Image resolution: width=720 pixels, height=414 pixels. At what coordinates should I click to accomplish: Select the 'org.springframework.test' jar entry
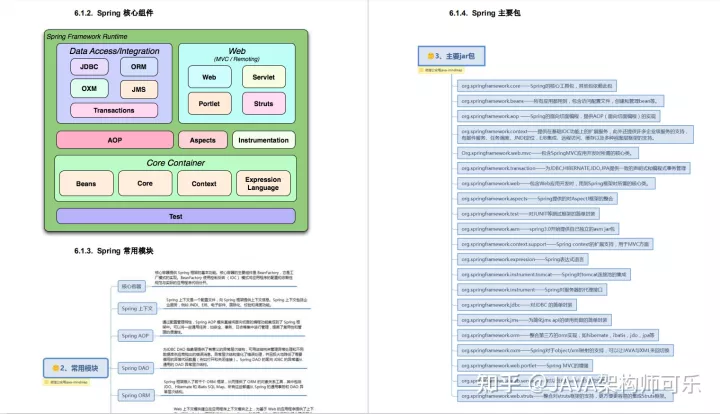[x=528, y=214]
